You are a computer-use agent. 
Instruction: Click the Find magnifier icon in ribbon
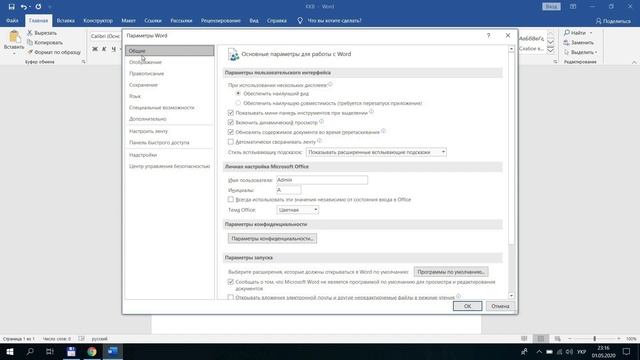567,33
